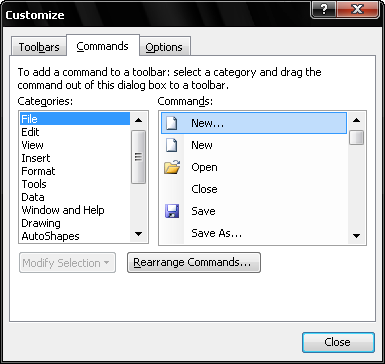Viewport: 385px width, 364px height.
Task: Click the Rearrange Commands... button
Action: point(194,262)
